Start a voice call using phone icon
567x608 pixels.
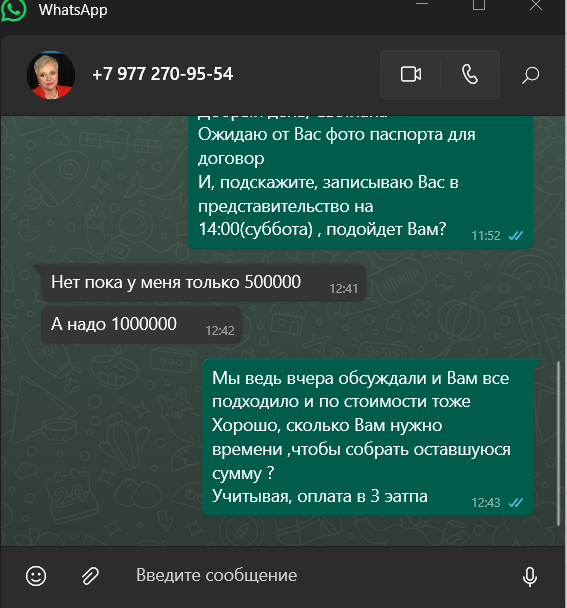point(470,74)
